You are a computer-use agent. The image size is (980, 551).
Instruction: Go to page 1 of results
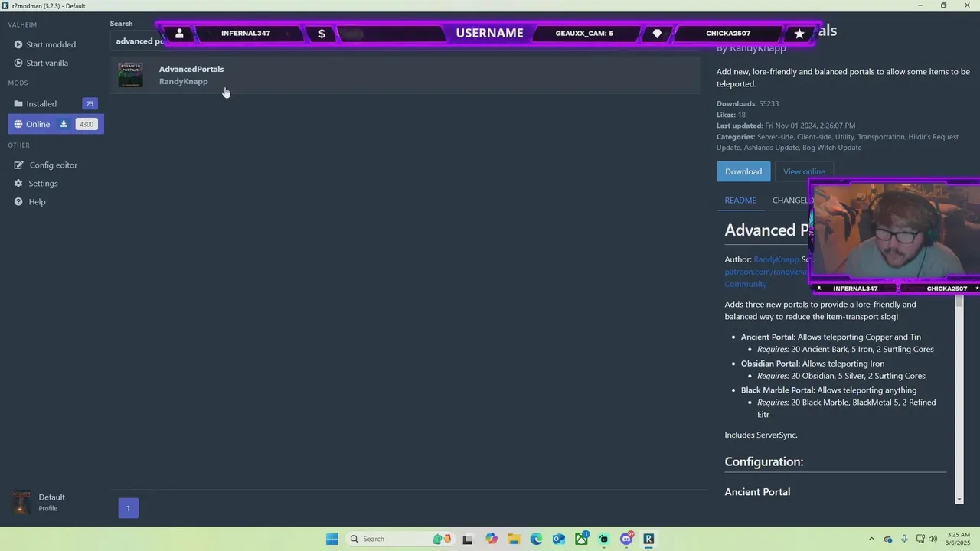coord(129,508)
